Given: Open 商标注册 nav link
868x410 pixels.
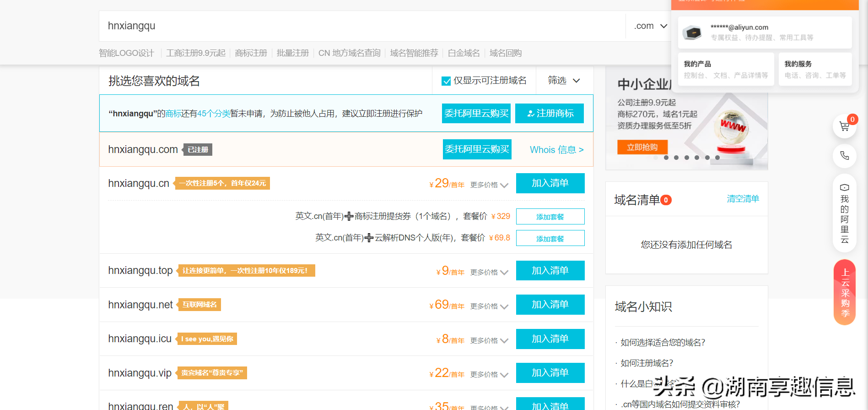Looking at the screenshot, I should (251, 53).
